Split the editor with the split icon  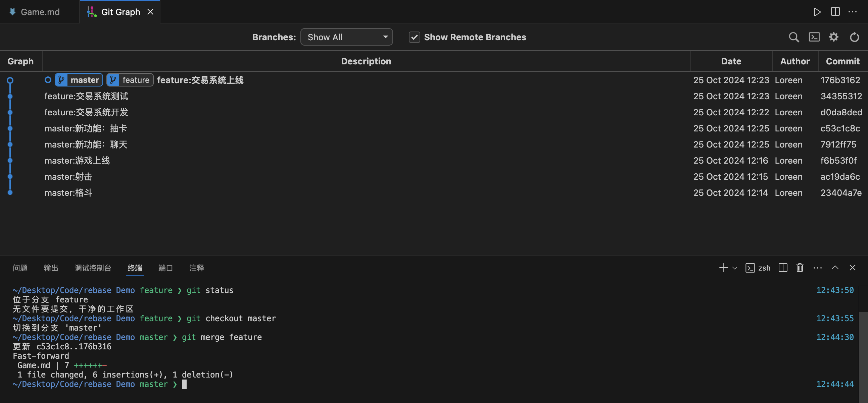[x=835, y=12]
